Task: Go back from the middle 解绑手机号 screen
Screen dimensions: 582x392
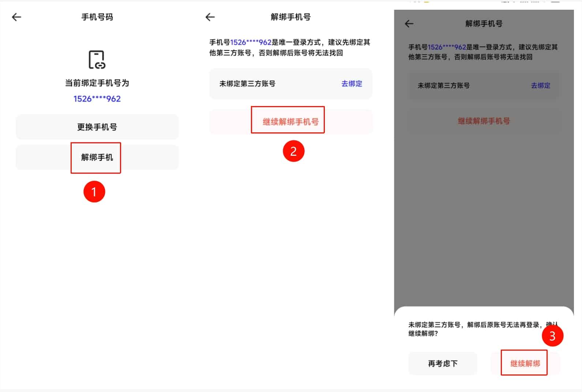Action: click(210, 17)
